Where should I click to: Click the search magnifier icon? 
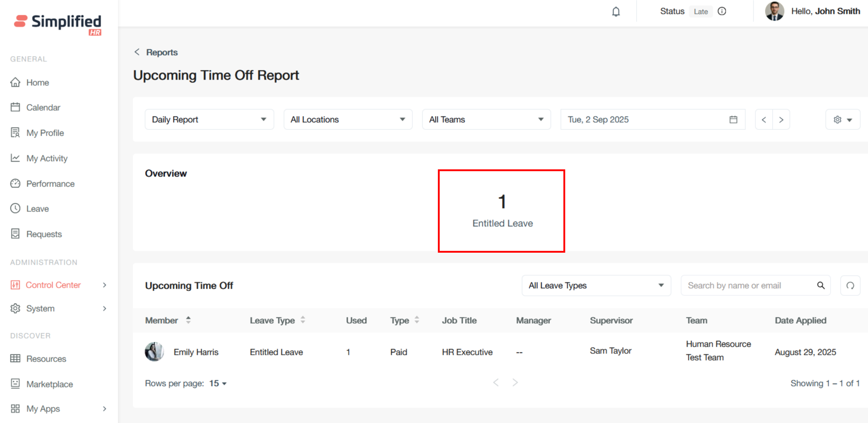(x=821, y=285)
